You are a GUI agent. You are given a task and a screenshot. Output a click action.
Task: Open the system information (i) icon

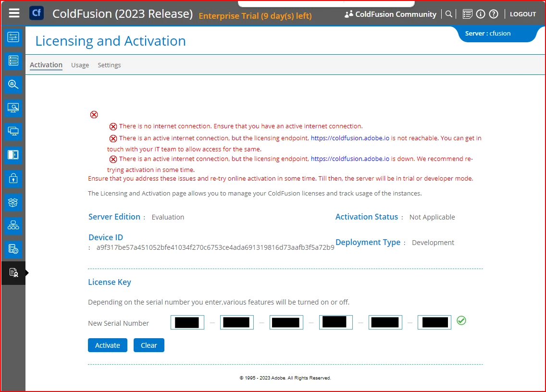481,14
